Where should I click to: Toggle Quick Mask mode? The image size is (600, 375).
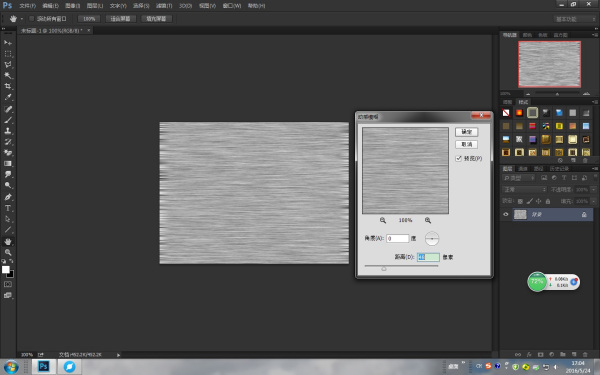click(x=8, y=284)
